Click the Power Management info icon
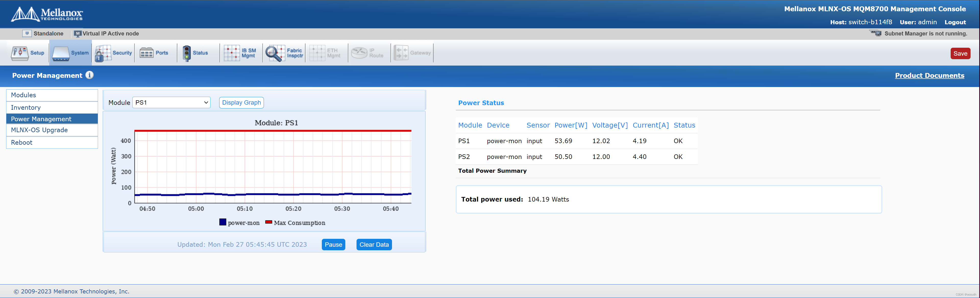This screenshot has height=298, width=980. (x=89, y=75)
